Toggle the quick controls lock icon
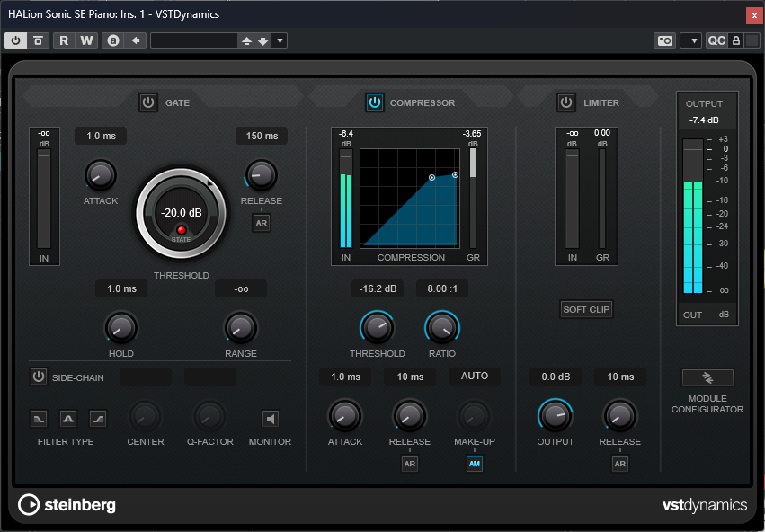This screenshot has height=532, width=765. (x=735, y=40)
